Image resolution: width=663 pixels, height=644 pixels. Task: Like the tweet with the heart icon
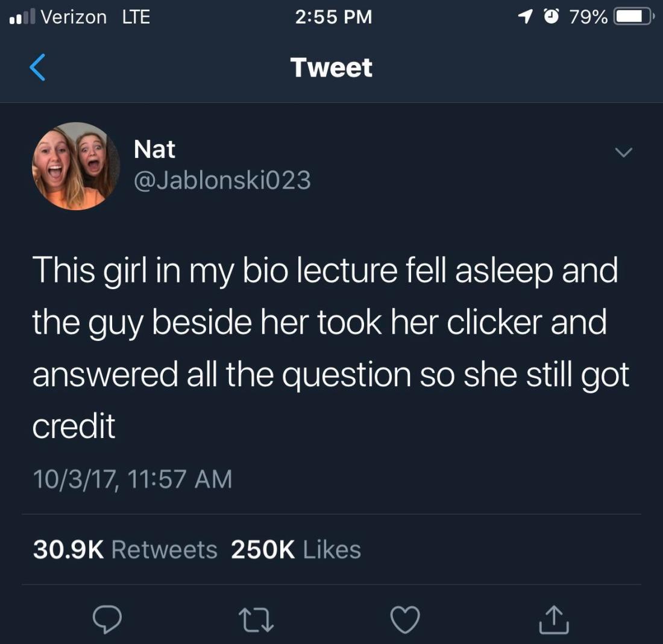point(405,619)
